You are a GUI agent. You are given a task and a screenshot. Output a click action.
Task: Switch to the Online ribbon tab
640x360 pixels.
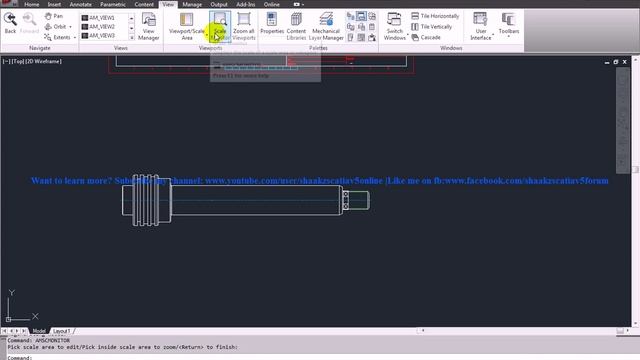coord(271,4)
